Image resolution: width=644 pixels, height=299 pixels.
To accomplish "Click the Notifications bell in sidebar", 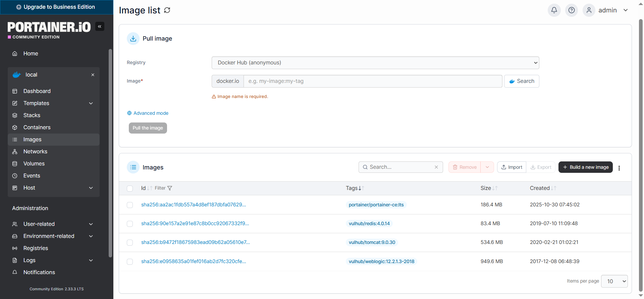I will [x=15, y=272].
